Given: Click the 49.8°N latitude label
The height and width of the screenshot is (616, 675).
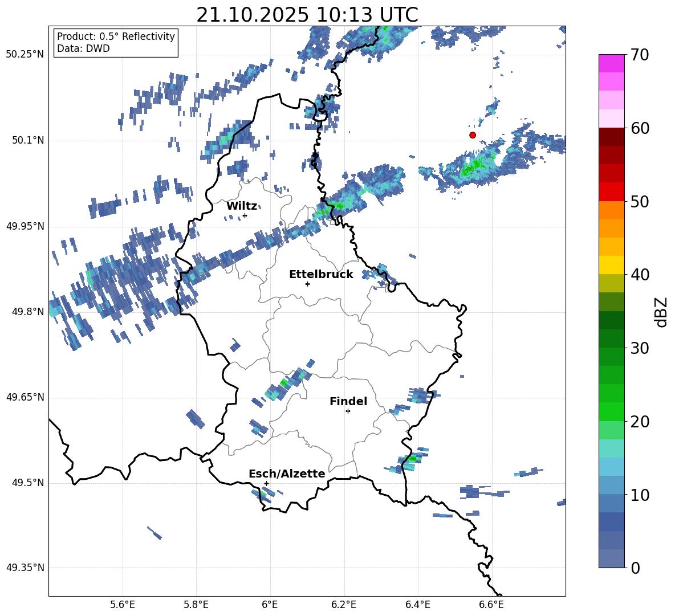Looking at the screenshot, I should tap(29, 312).
